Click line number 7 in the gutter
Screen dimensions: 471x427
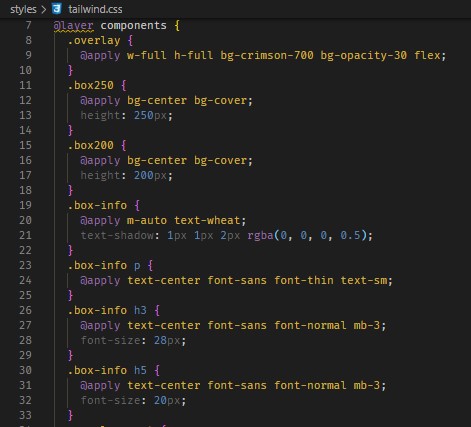pyautogui.click(x=29, y=25)
